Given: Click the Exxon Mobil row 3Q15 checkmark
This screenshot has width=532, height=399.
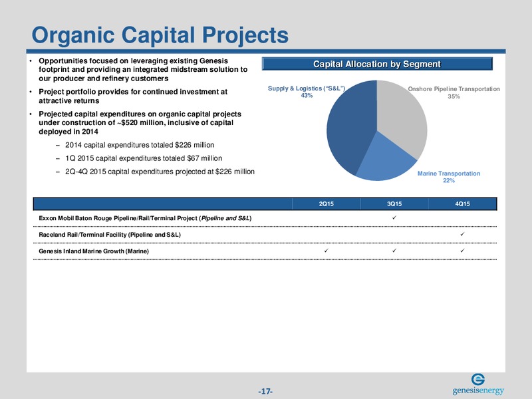Looking at the screenshot, I should [x=394, y=217].
